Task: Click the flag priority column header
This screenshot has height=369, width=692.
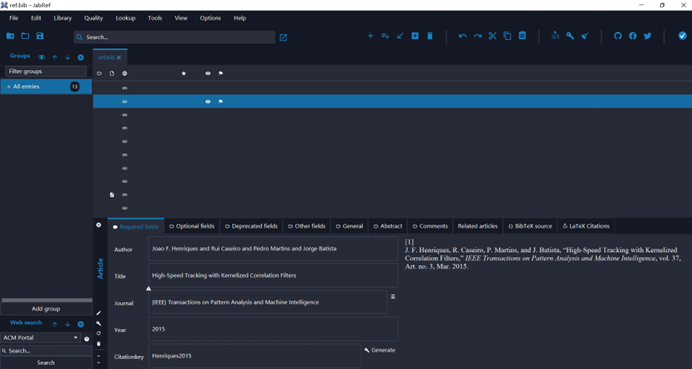Action: coord(221,73)
